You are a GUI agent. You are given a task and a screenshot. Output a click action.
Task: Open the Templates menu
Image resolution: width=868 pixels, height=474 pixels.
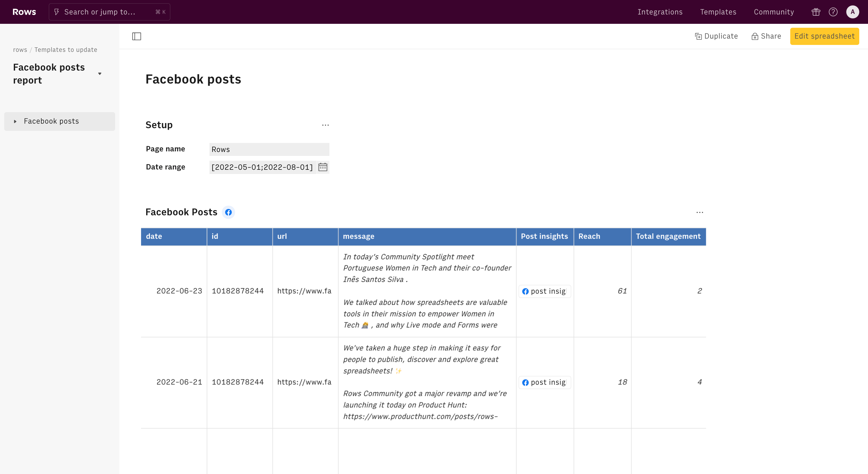718,12
